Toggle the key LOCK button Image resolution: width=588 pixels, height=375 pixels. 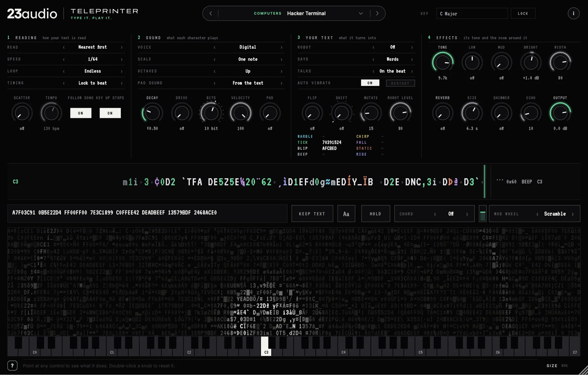pyautogui.click(x=523, y=13)
